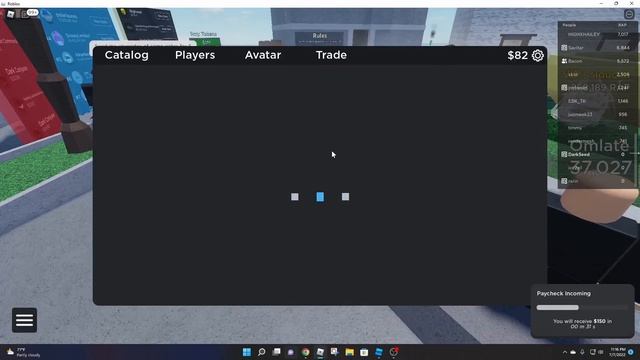Launch Google Chrome from taskbar
Image resolution: width=640 pixels, height=360 pixels.
click(x=305, y=352)
